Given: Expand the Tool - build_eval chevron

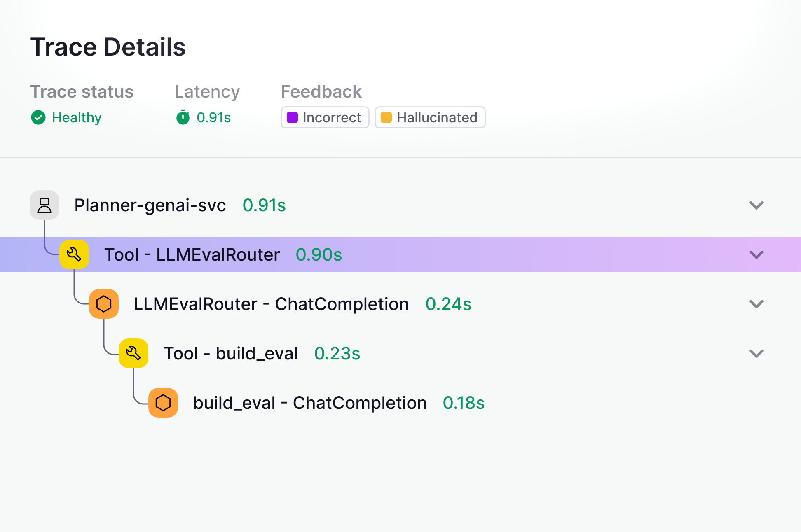Looking at the screenshot, I should point(756,353).
